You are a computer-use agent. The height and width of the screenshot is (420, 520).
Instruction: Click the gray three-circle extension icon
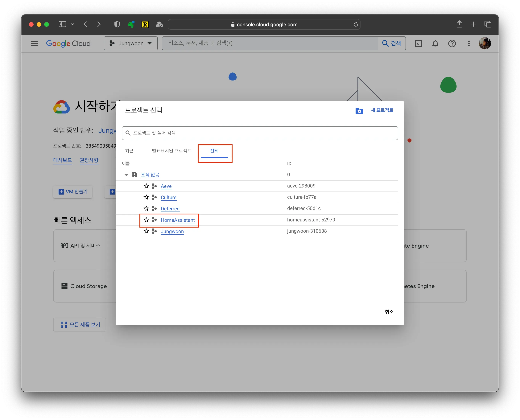159,24
